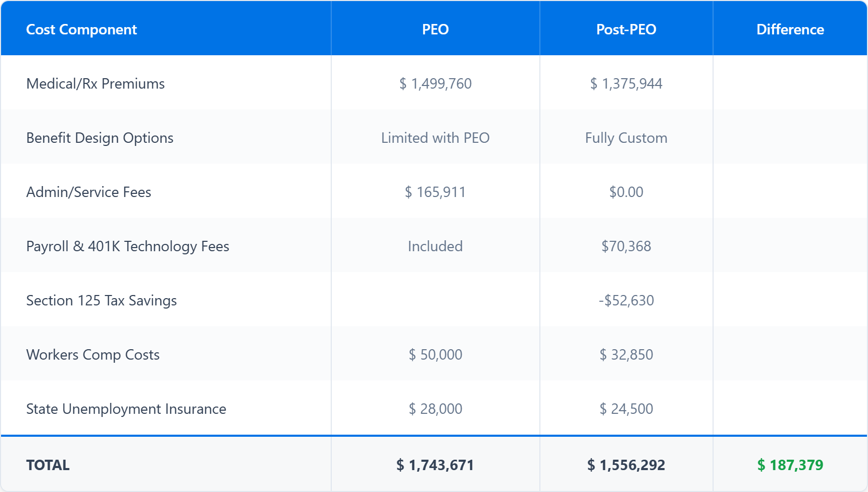Select the Benefit Design Options row label
868x492 pixels.
click(100, 138)
